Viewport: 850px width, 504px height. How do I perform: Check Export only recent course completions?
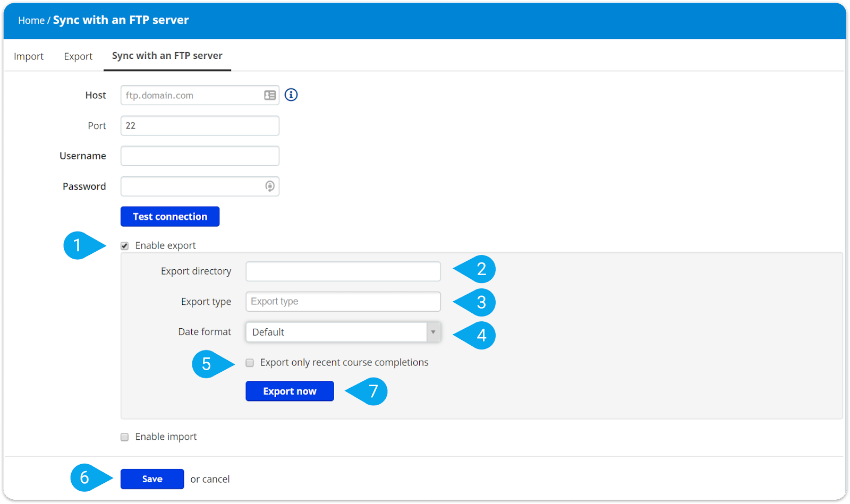tap(250, 363)
